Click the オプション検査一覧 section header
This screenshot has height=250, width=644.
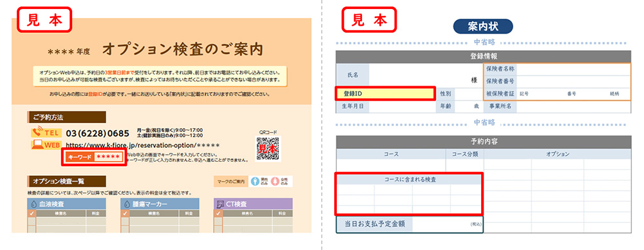tap(67, 181)
